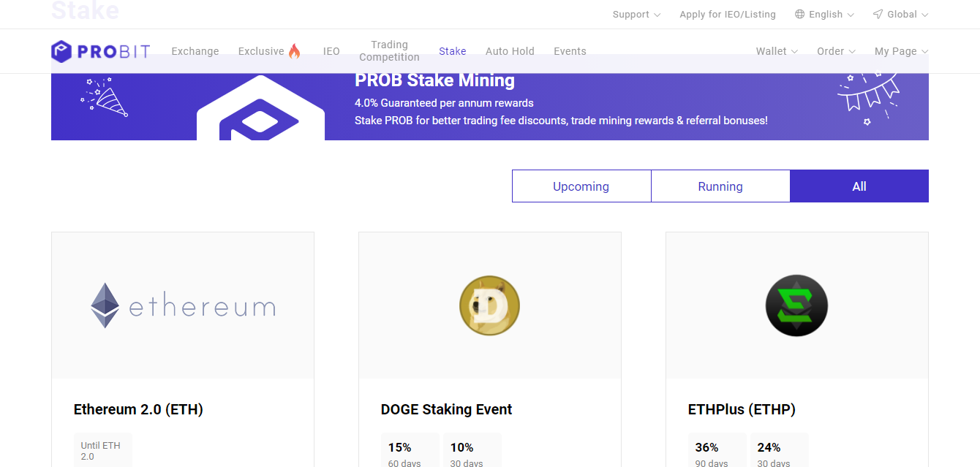This screenshot has width=980, height=467.
Task: Click the Dogecoin coin icon
Action: pyautogui.click(x=489, y=306)
